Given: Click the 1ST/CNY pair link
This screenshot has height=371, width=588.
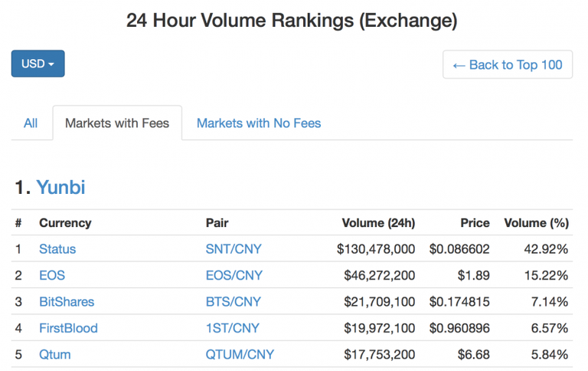Looking at the screenshot, I should tap(233, 328).
